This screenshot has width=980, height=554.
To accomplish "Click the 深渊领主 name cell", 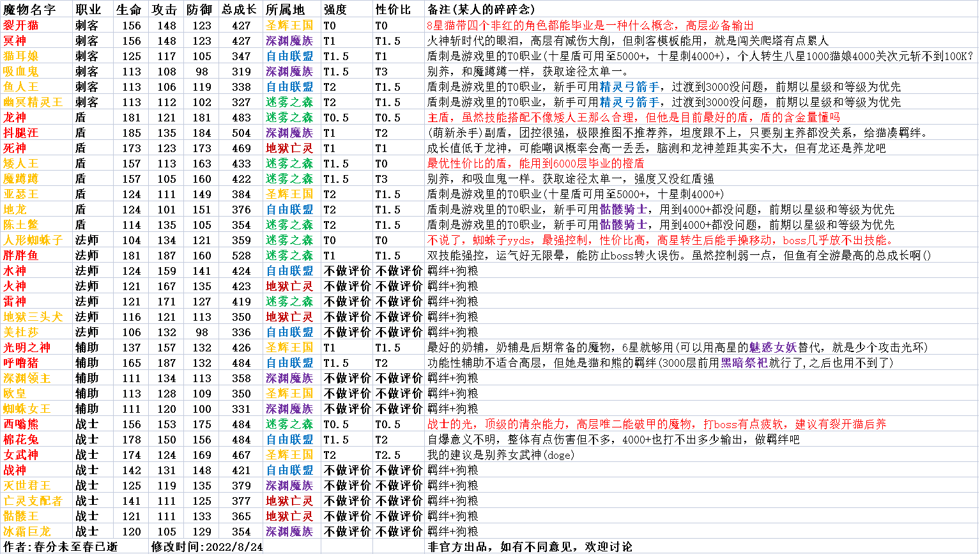I will pyautogui.click(x=27, y=378).
